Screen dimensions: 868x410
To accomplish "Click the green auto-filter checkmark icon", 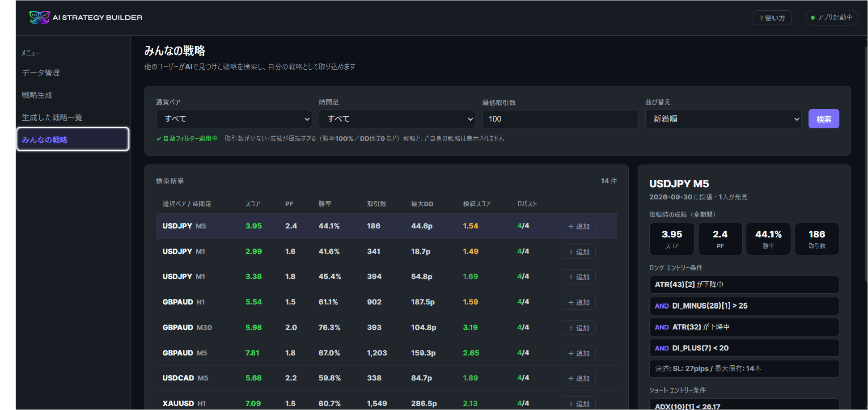I will tap(159, 139).
